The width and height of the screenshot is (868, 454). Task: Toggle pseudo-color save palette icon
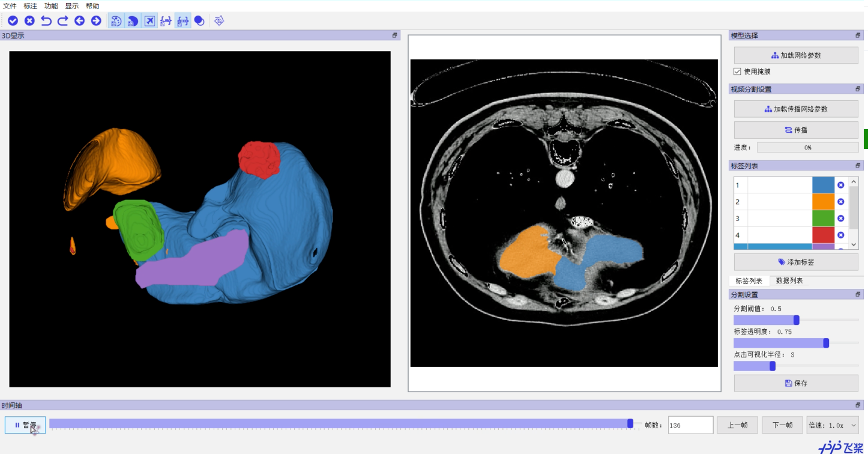[x=116, y=21]
